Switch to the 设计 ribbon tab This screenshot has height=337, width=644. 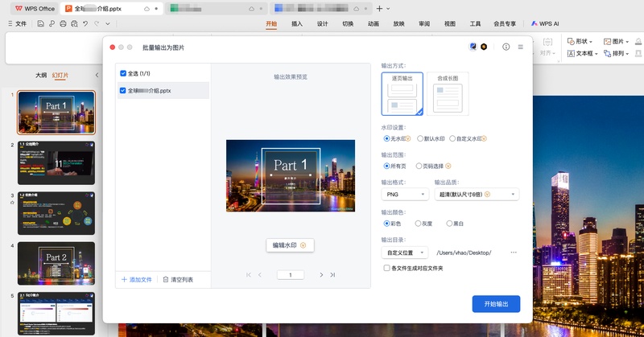click(323, 24)
